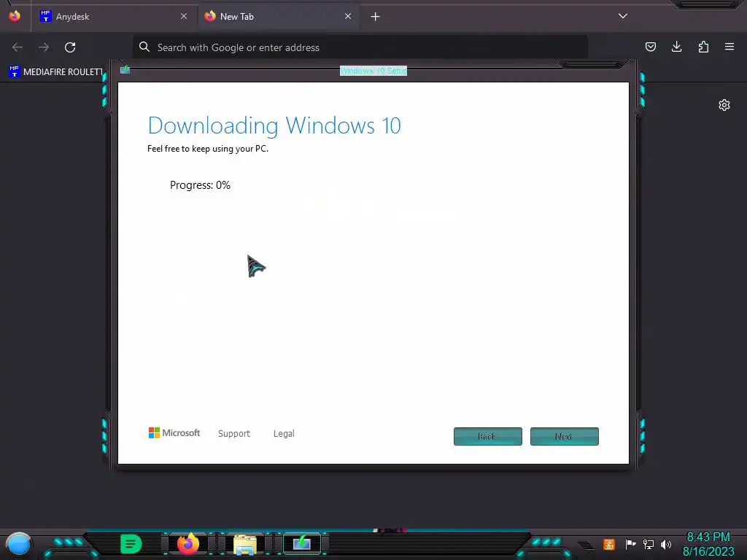Open a new tab with plus button

click(x=376, y=17)
